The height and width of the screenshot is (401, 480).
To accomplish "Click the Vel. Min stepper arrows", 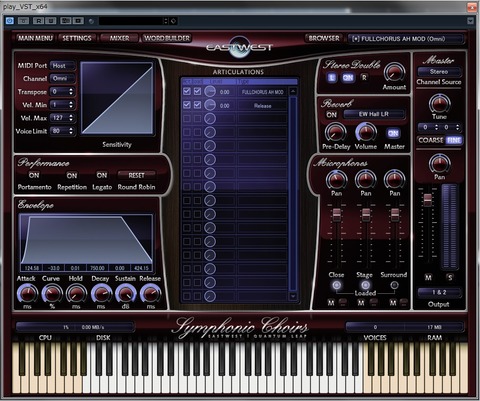I will [71, 105].
